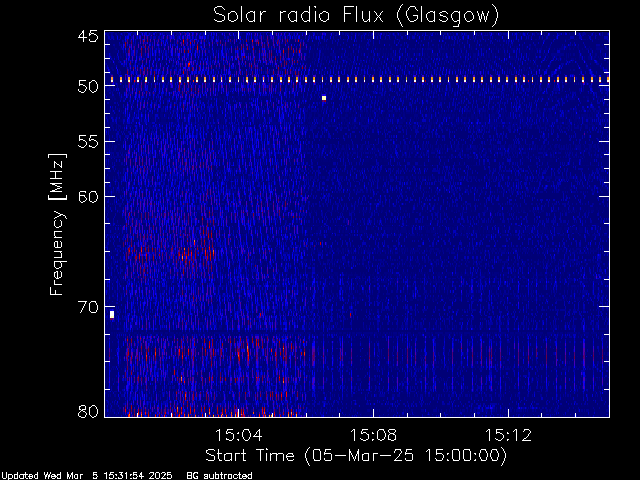Click the 70 frequency tick label
Screen dimensions: 640x480
click(88, 307)
